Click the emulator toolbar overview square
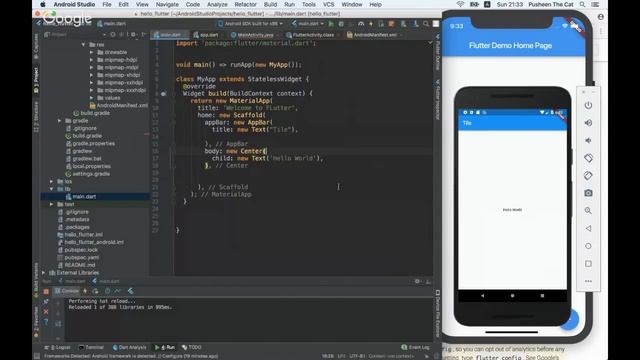640x360 pixels. coord(588,264)
